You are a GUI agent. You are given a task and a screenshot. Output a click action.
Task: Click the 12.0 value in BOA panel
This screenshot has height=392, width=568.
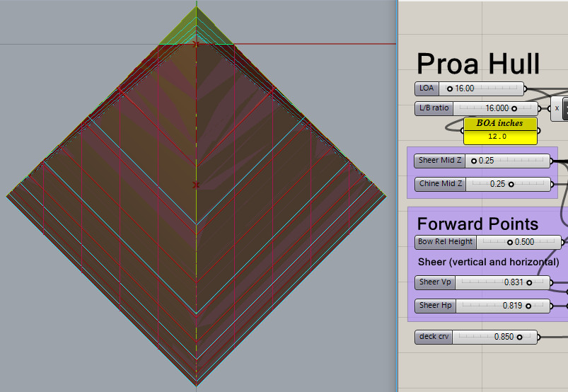point(497,137)
